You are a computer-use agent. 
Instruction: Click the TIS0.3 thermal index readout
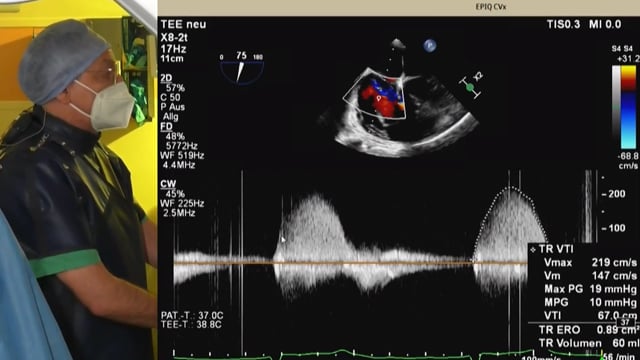563,24
